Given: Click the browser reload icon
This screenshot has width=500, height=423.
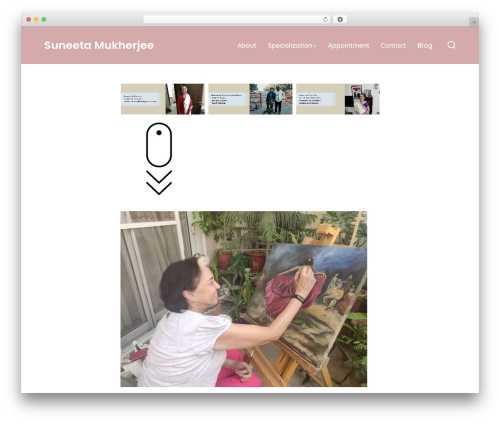Looking at the screenshot, I should pos(325,19).
